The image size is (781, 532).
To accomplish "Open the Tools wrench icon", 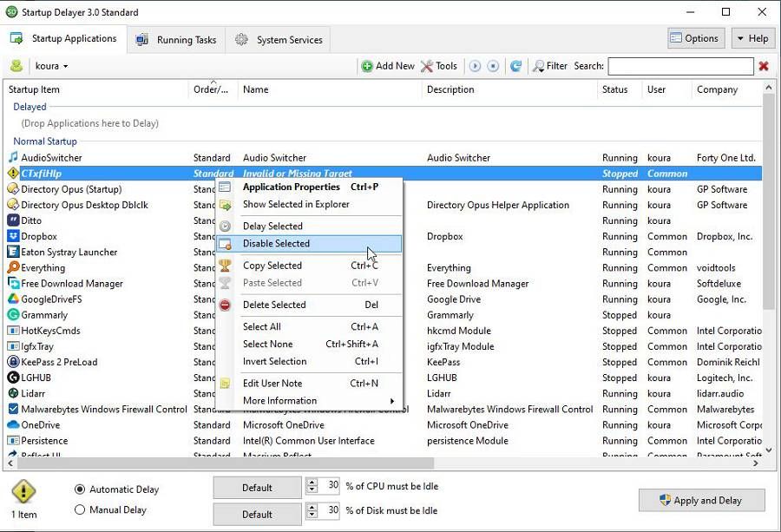I will click(x=427, y=65).
